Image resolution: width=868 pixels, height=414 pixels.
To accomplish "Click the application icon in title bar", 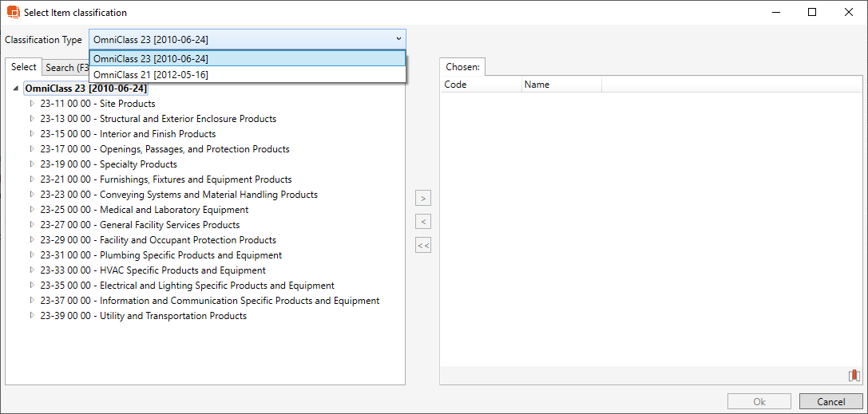I will coord(13,13).
